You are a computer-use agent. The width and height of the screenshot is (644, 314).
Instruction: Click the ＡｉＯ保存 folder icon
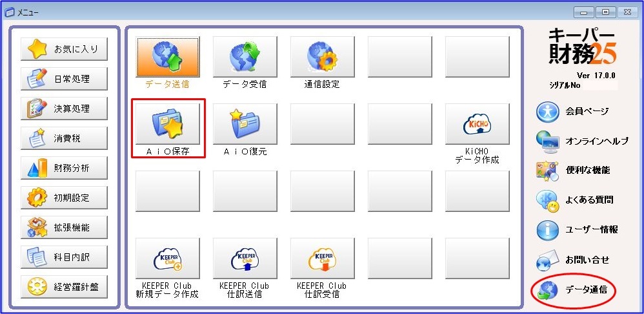(168, 123)
